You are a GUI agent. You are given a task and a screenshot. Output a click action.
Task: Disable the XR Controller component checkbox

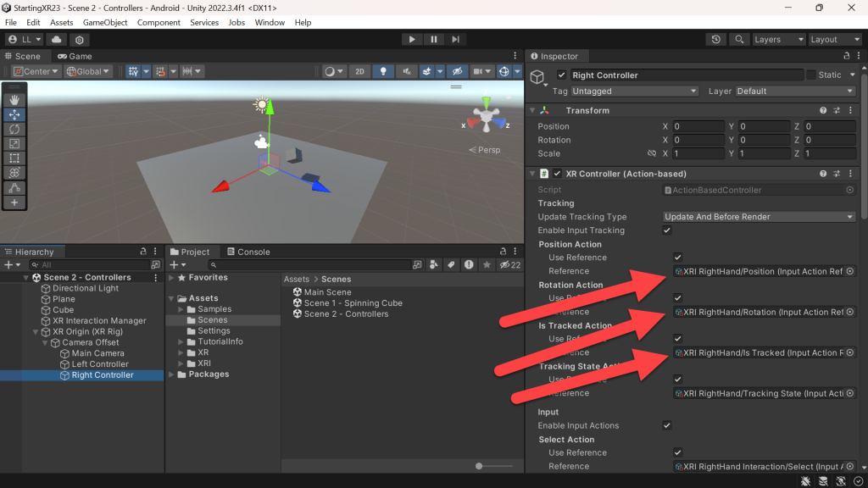558,174
